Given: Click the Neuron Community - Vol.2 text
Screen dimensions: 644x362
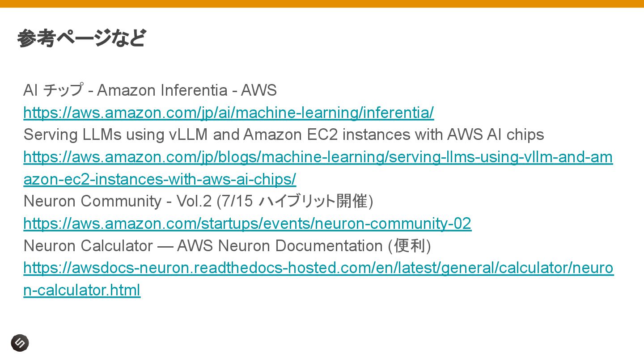Looking at the screenshot, I should (117, 201).
